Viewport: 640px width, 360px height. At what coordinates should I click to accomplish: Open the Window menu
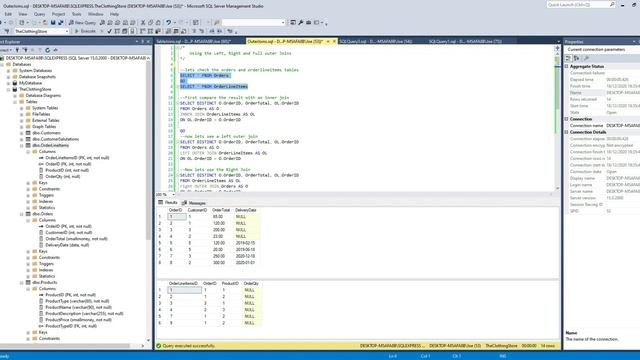[96, 14]
